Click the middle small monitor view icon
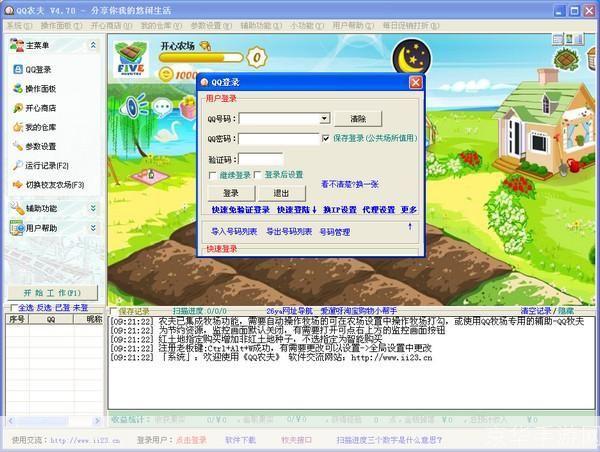 (x=569, y=39)
